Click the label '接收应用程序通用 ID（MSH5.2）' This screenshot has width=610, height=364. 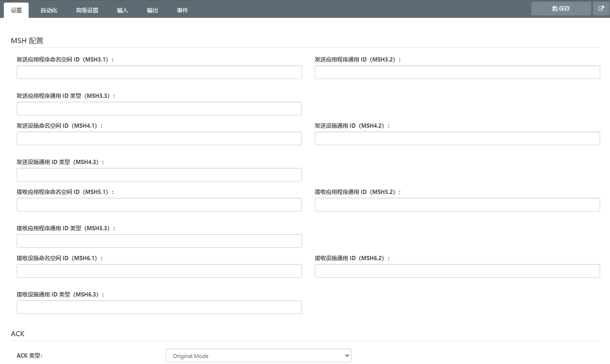tap(358, 192)
